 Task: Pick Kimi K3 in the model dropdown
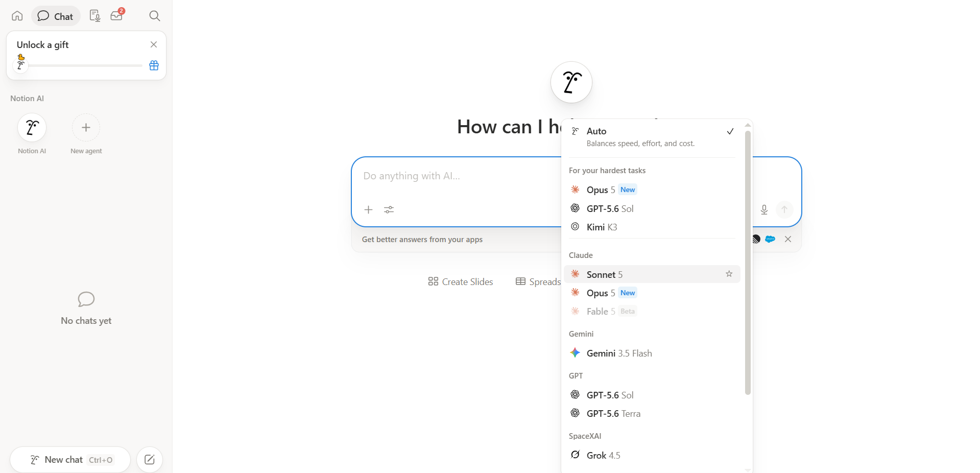coord(652,227)
